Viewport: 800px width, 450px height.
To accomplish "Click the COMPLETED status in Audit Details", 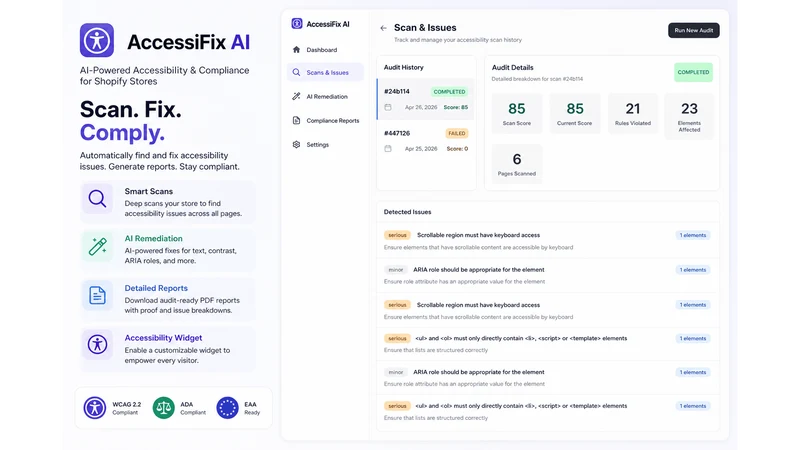I will point(693,72).
